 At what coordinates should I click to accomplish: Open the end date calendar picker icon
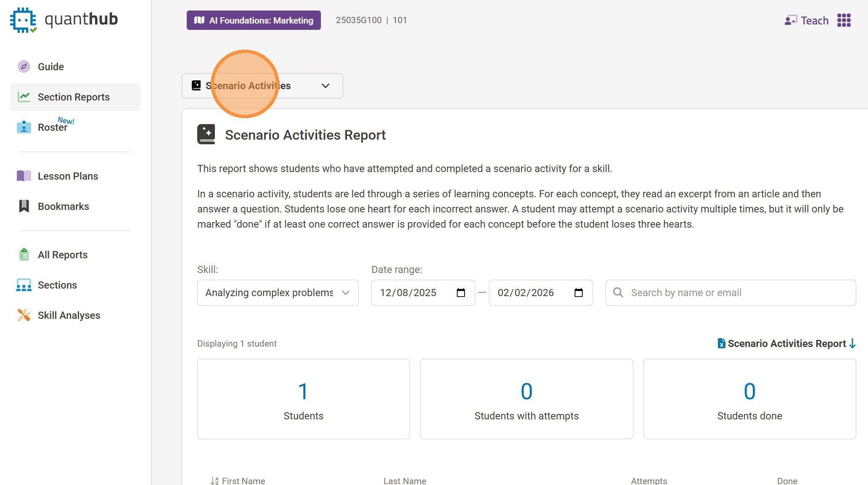579,293
